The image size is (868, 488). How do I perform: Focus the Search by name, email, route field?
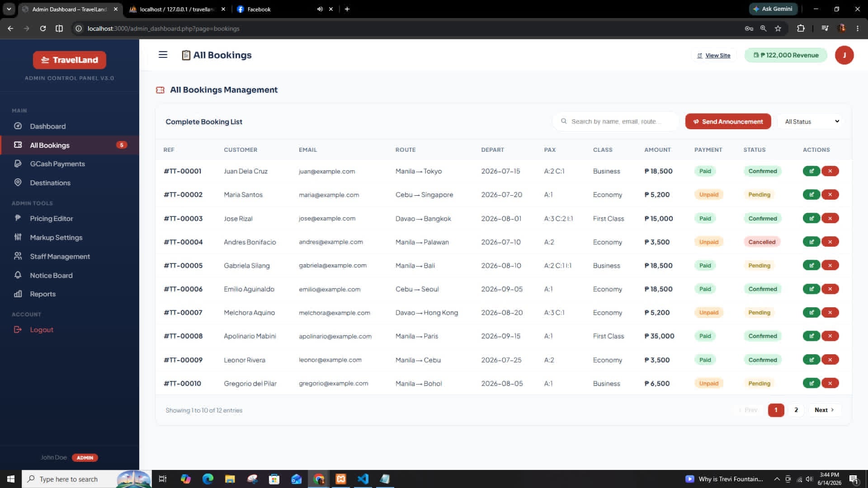coord(616,122)
